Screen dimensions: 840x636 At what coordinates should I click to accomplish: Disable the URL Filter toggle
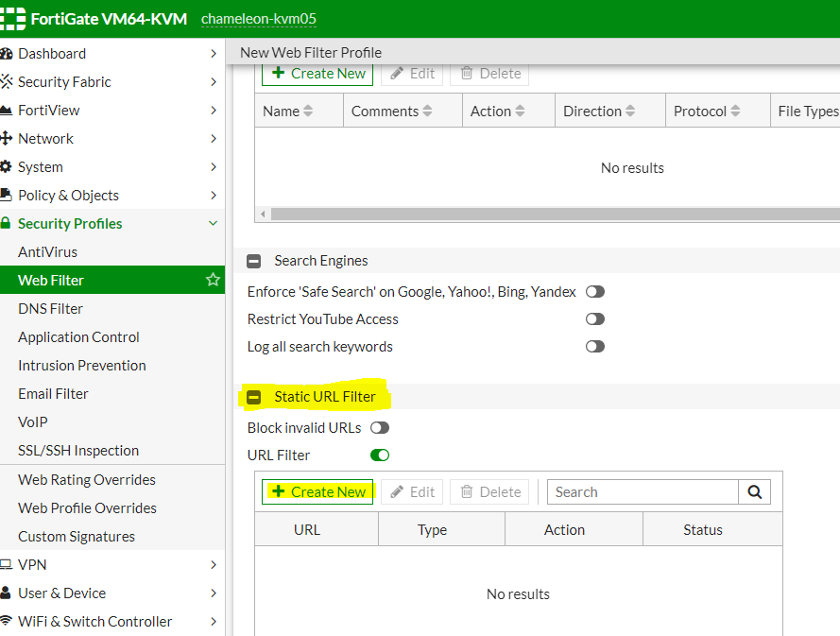click(x=379, y=456)
